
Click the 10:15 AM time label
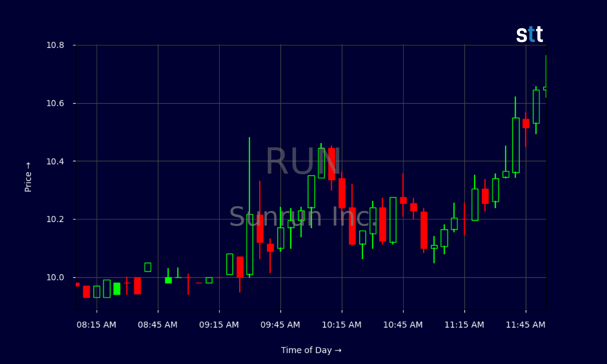tap(342, 325)
